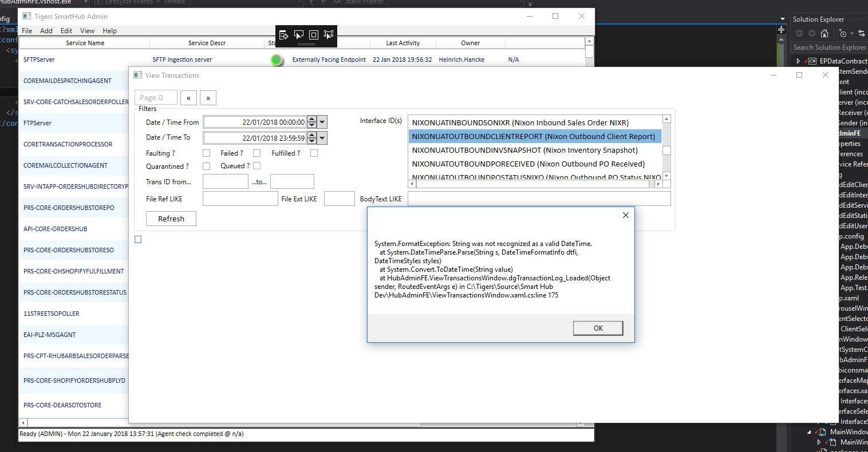Screen dimensions: 868x452
Task: Decrement Date / Time From spinner down
Action: tap(311, 125)
